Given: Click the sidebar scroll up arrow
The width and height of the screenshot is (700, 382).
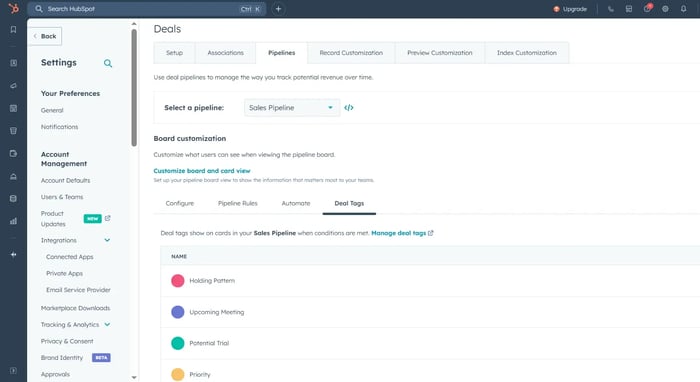Looking at the screenshot, I should pos(134,24).
